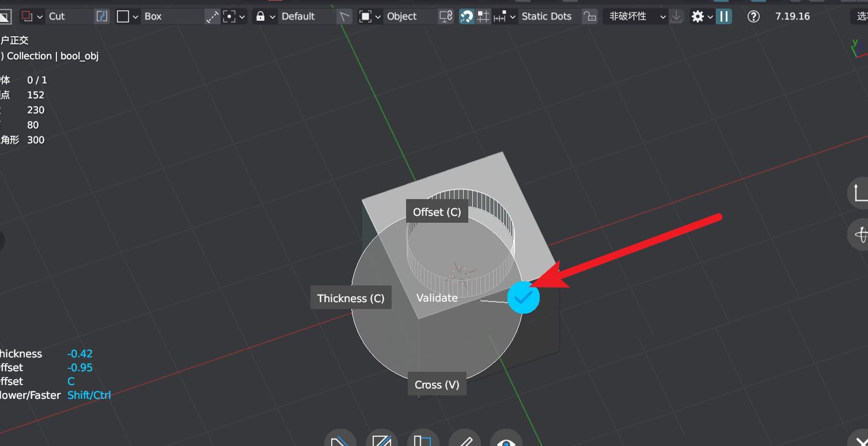Click the red boolean cut mode icon

pos(27,16)
